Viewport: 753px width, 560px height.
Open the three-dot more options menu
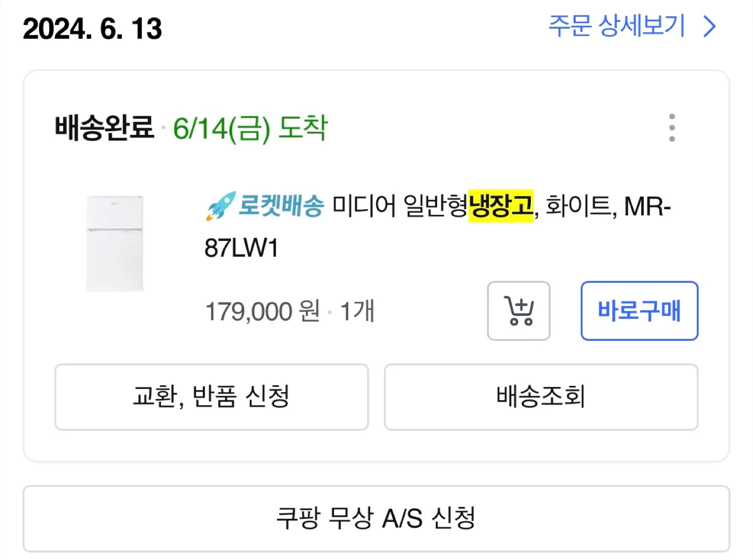[672, 128]
